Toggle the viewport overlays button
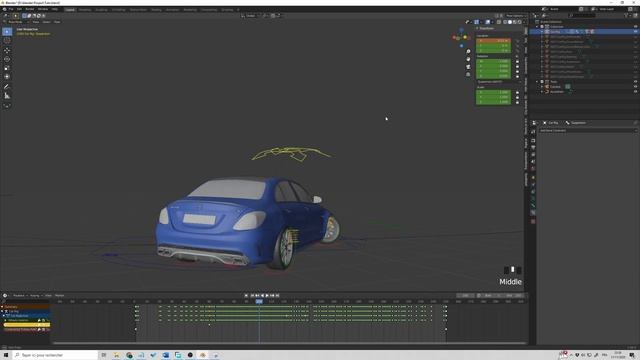 [x=488, y=22]
